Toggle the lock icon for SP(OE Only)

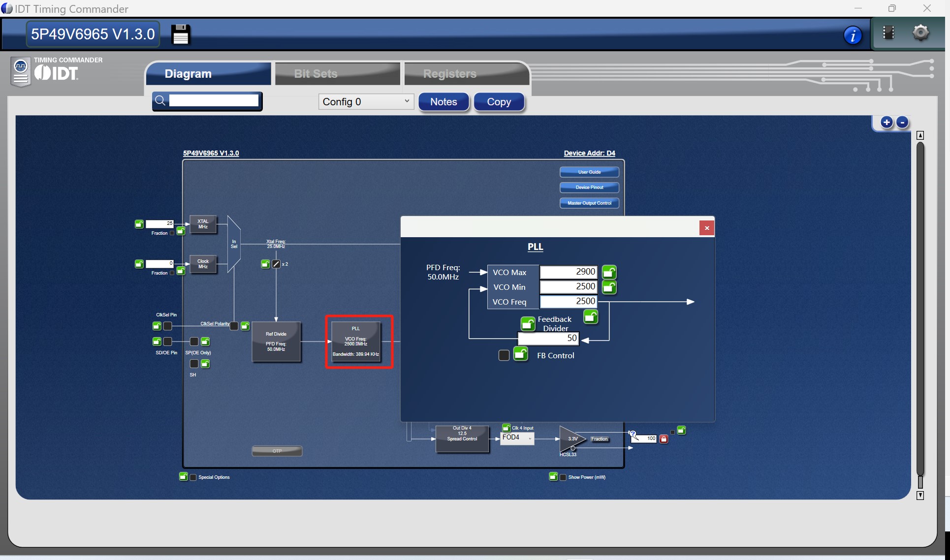(205, 341)
